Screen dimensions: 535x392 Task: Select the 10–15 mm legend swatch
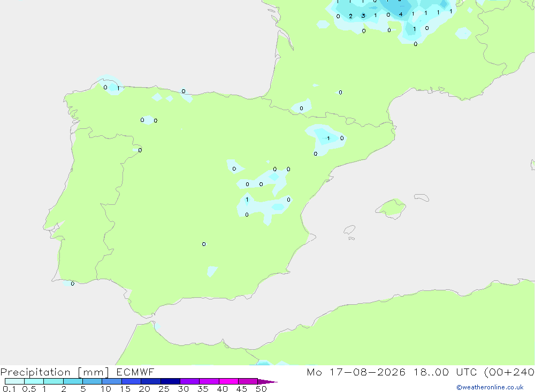(112, 381)
